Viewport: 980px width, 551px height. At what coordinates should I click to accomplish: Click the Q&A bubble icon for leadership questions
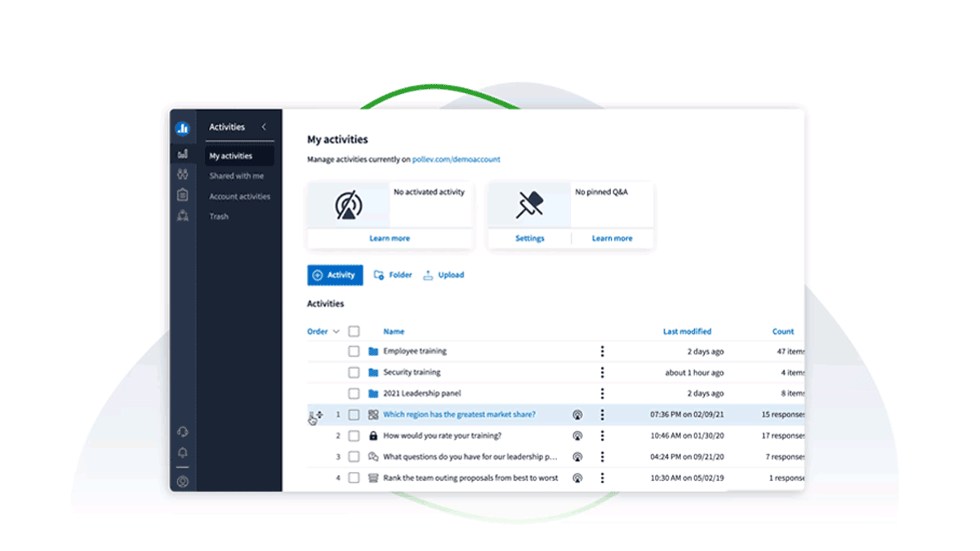click(373, 457)
